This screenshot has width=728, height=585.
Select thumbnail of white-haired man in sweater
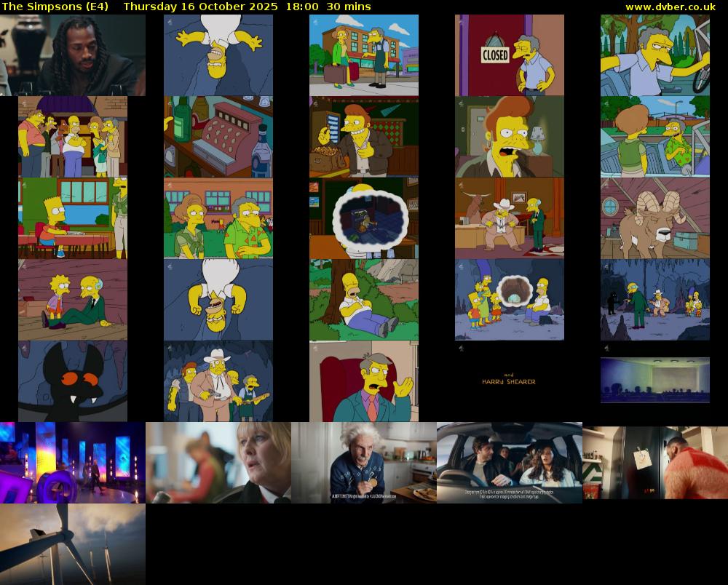[364, 463]
